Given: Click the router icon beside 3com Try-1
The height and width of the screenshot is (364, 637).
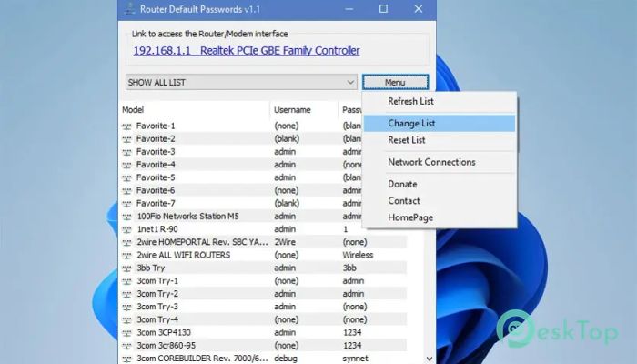Looking at the screenshot, I should pyautogui.click(x=126, y=281).
